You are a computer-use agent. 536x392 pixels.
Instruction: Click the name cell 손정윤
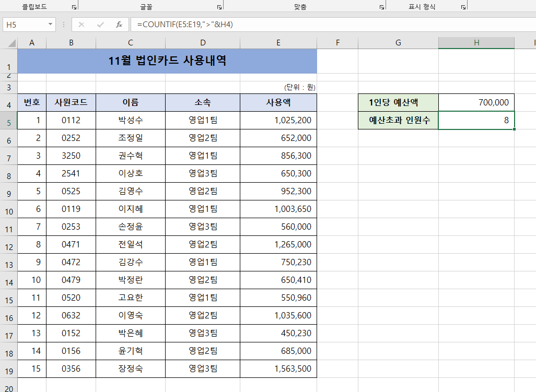[131, 227]
